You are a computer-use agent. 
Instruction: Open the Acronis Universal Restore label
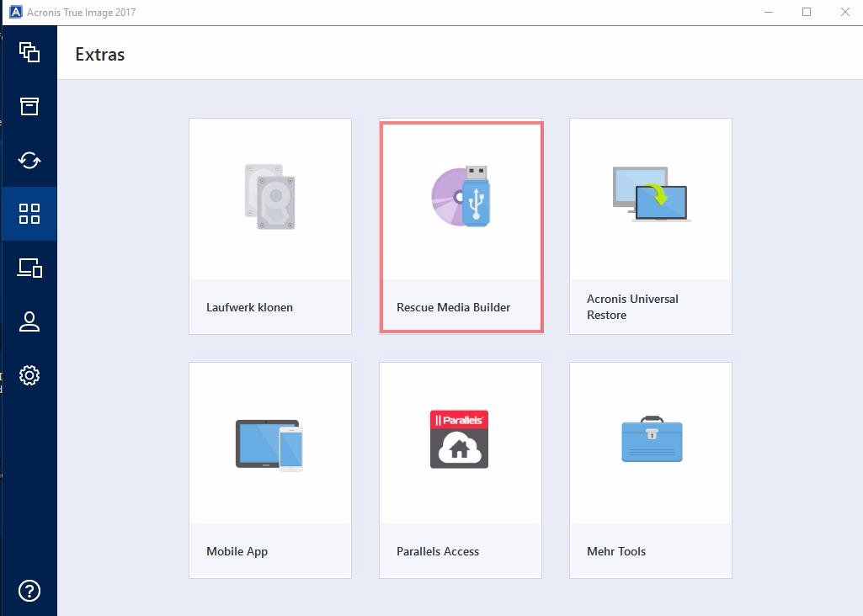coord(632,307)
